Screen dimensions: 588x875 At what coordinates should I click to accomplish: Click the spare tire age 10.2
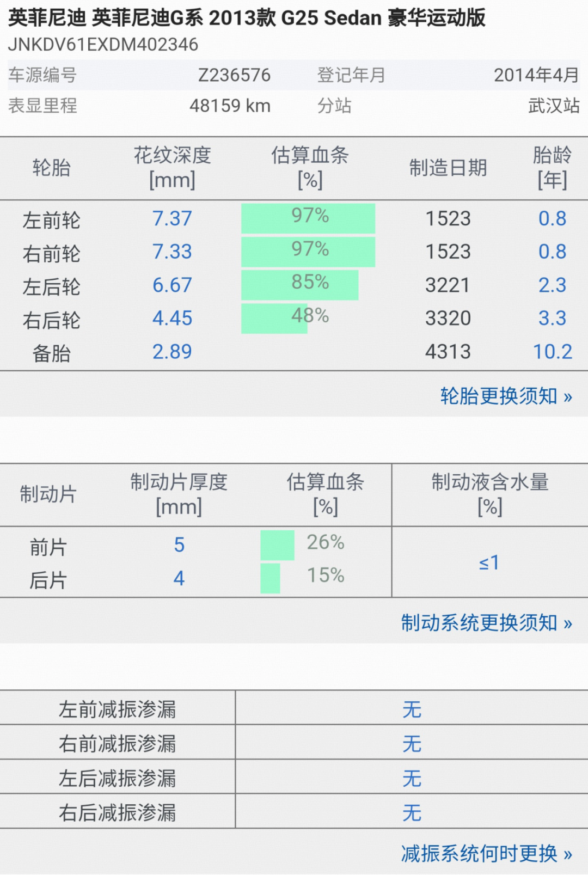click(552, 352)
